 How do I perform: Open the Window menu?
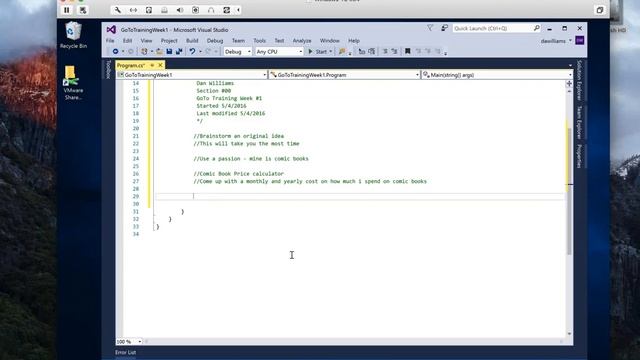[329, 41]
